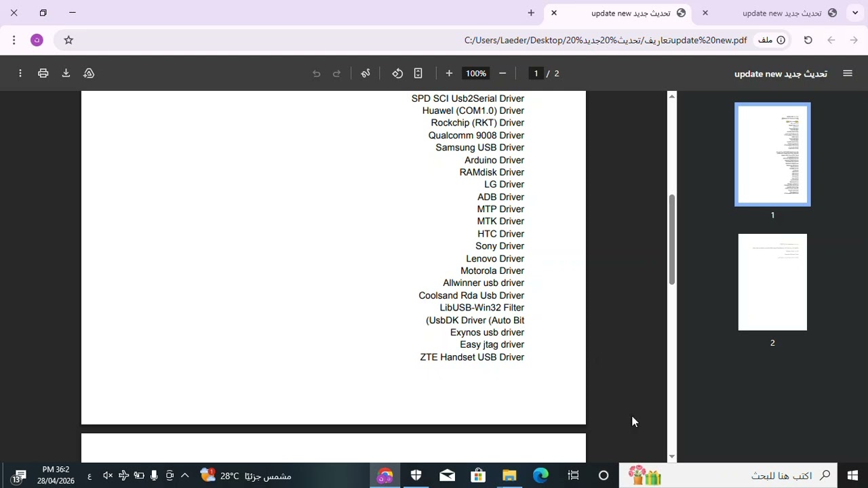Redo the annotation
This screenshot has width=868, height=488.
click(x=336, y=73)
